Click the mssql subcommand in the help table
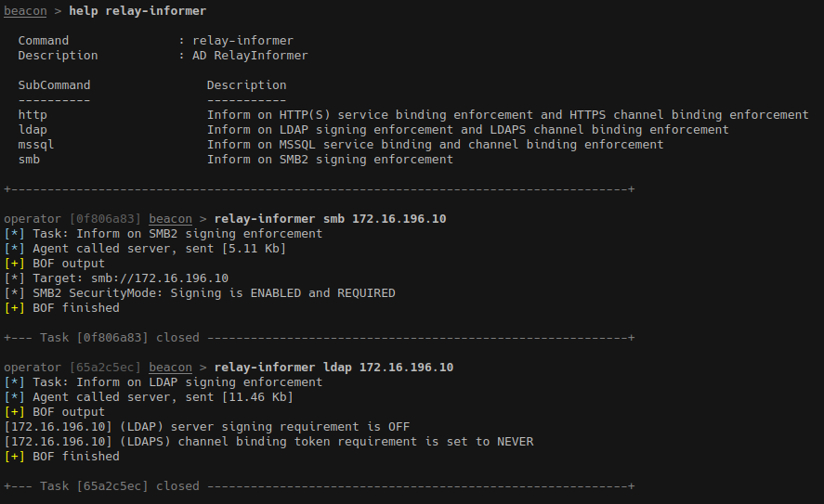824x504 pixels. (x=36, y=145)
